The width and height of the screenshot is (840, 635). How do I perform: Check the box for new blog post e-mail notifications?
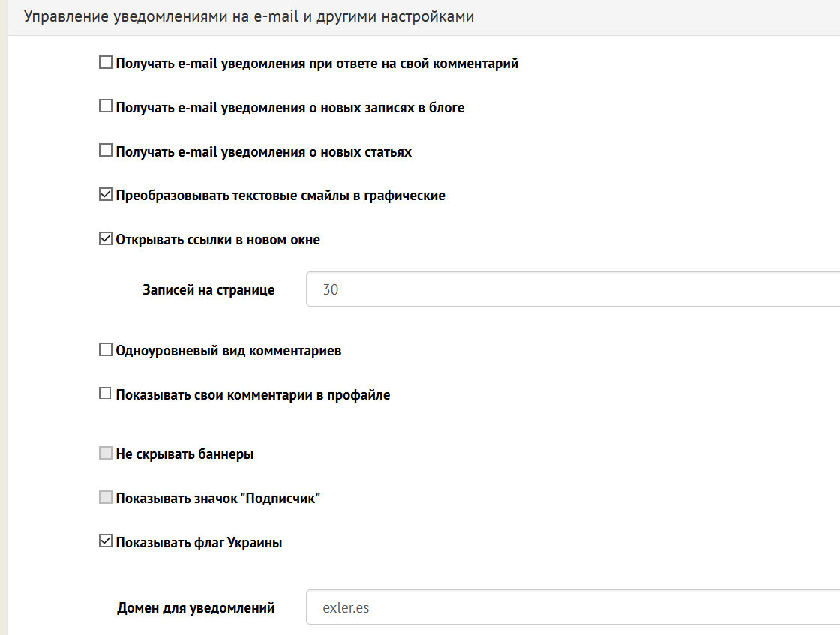[x=106, y=107]
